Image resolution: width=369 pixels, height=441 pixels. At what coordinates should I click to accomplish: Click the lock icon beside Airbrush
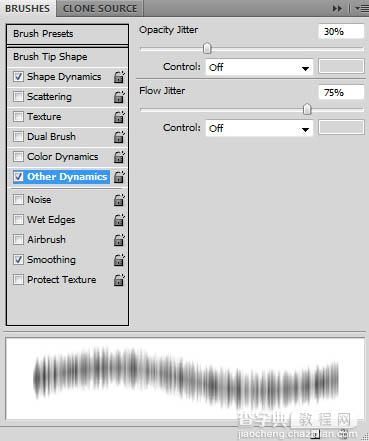(119, 240)
